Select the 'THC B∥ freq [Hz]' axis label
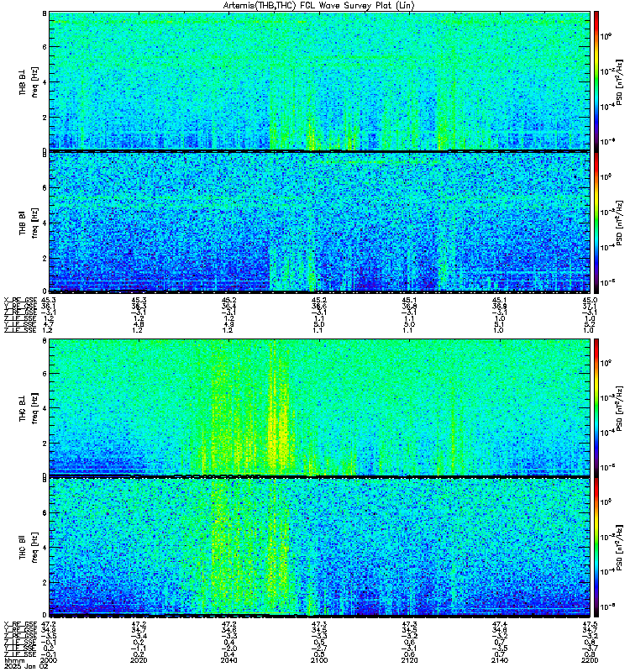The height and width of the screenshot is (672, 630). click(29, 548)
